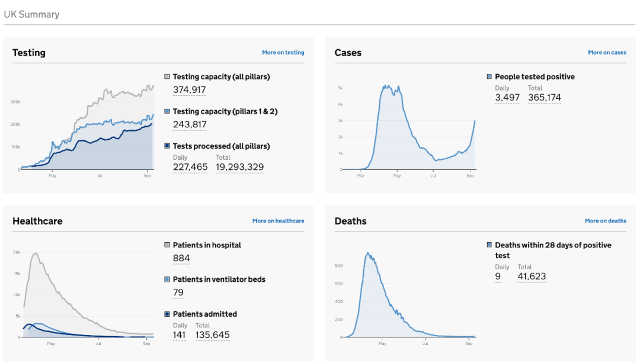This screenshot has height=364, width=640.
Task: Click the daily positive cases value 3,497
Action: [x=507, y=98]
